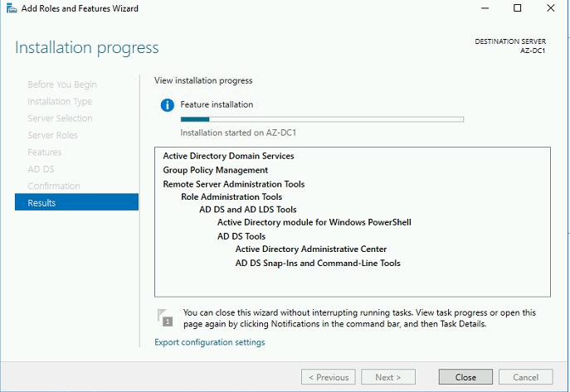This screenshot has width=570, height=392.
Task: Select the Before You Begin step
Action: (62, 85)
